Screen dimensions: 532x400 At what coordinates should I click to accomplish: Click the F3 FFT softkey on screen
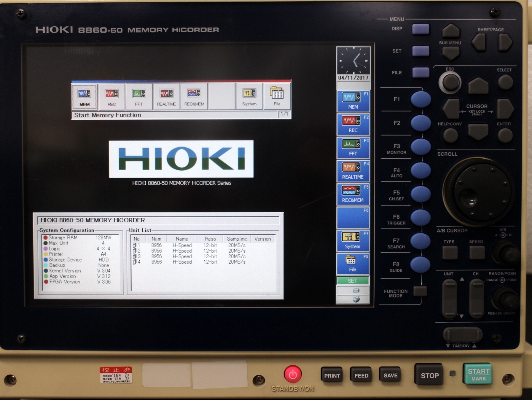tap(353, 148)
